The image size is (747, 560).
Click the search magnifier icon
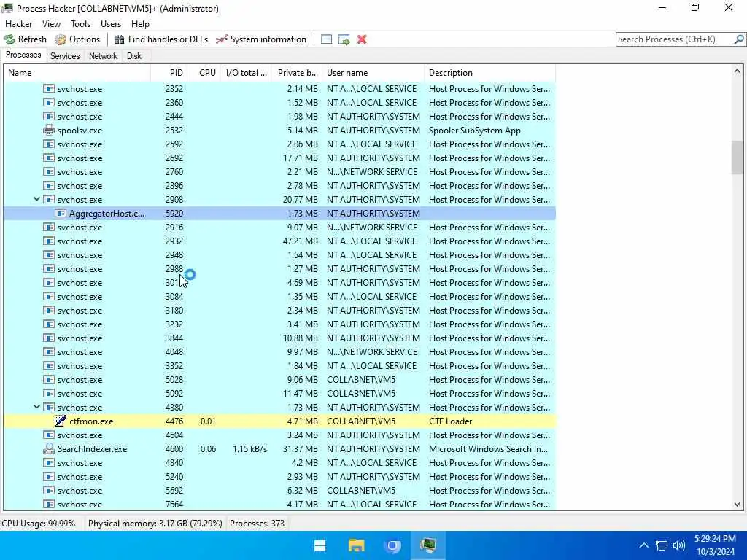coord(739,39)
